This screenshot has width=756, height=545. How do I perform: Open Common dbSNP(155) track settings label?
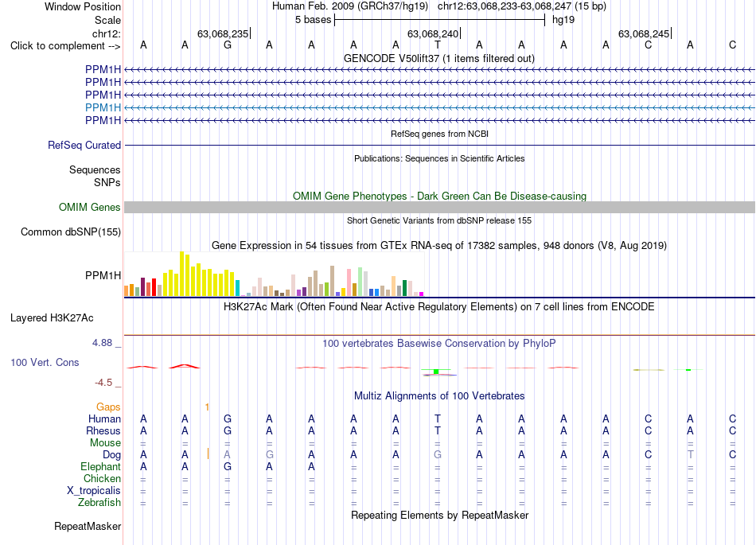click(x=71, y=232)
